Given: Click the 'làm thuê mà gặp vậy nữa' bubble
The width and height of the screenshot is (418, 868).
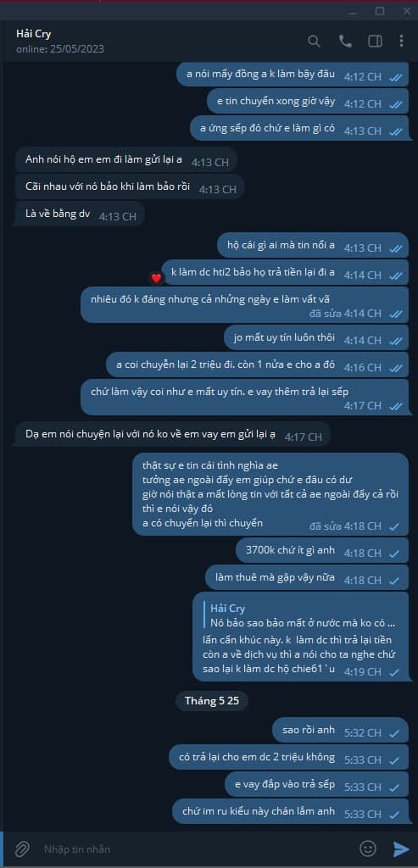Looking at the screenshot, I should [307, 579].
